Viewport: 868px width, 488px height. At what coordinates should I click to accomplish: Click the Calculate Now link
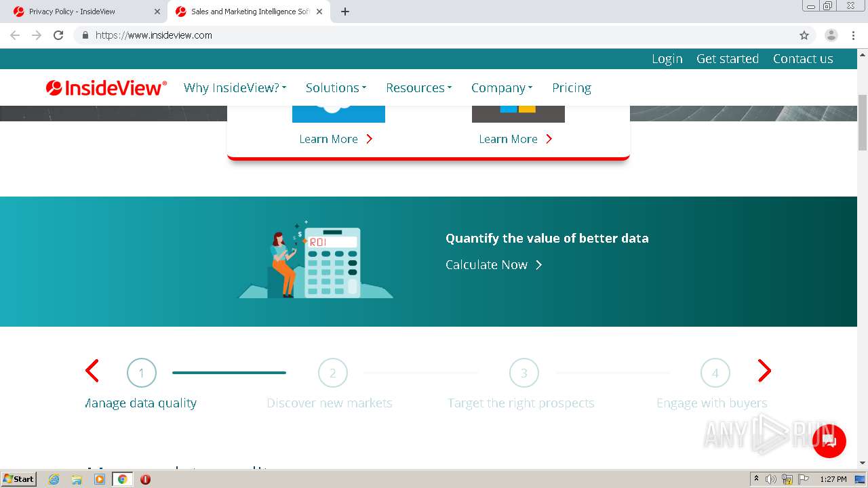tap(494, 265)
